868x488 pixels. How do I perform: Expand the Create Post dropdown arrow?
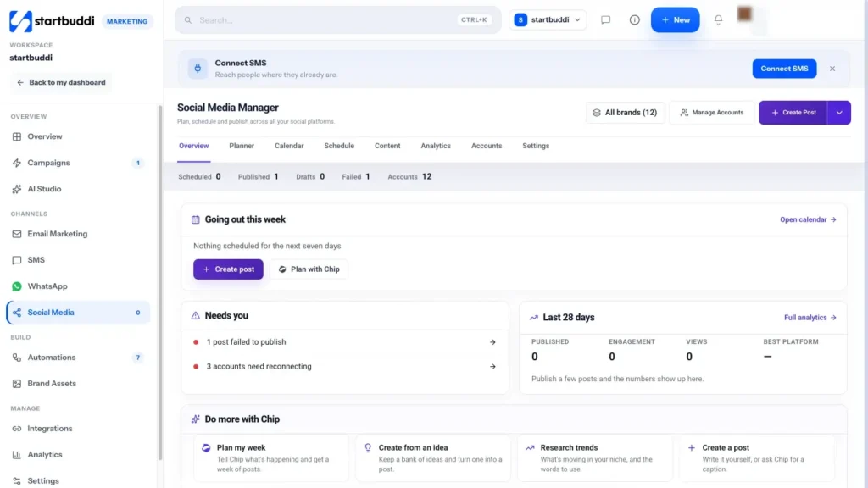click(839, 113)
